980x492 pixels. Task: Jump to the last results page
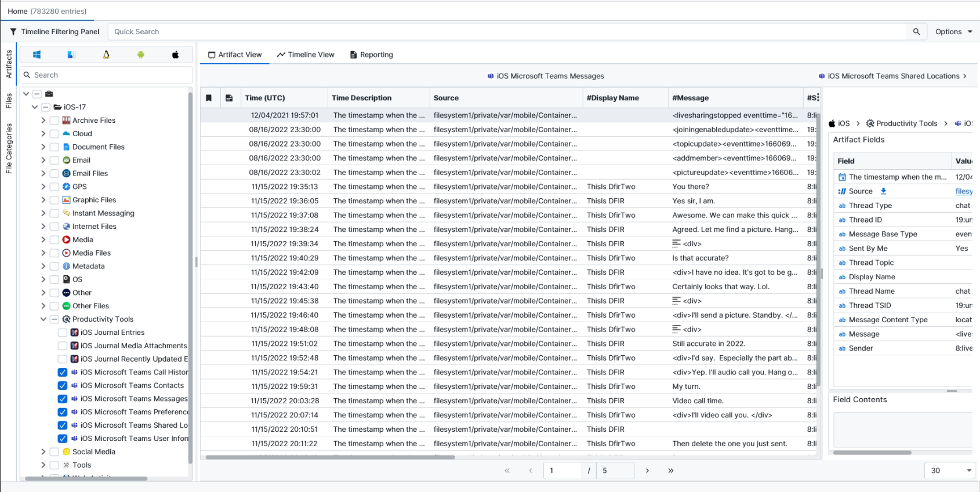[x=671, y=471]
